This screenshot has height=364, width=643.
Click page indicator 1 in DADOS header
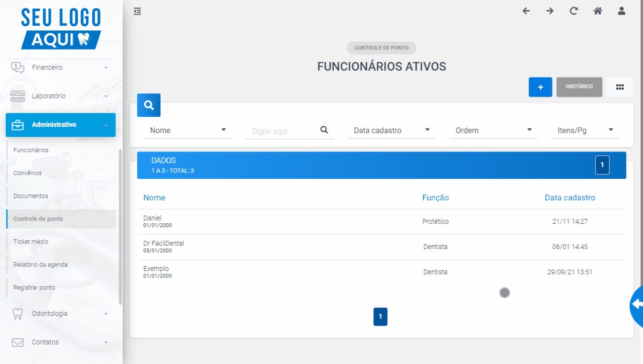[602, 165]
